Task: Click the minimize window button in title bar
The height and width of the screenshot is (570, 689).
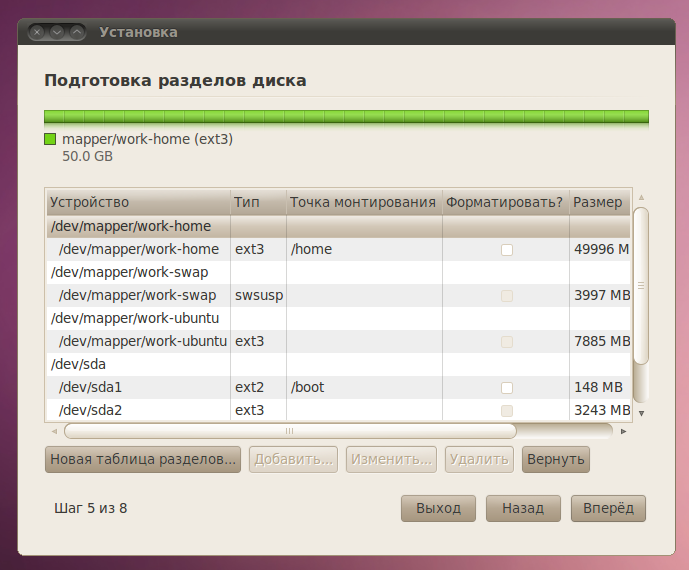Action: tap(57, 32)
